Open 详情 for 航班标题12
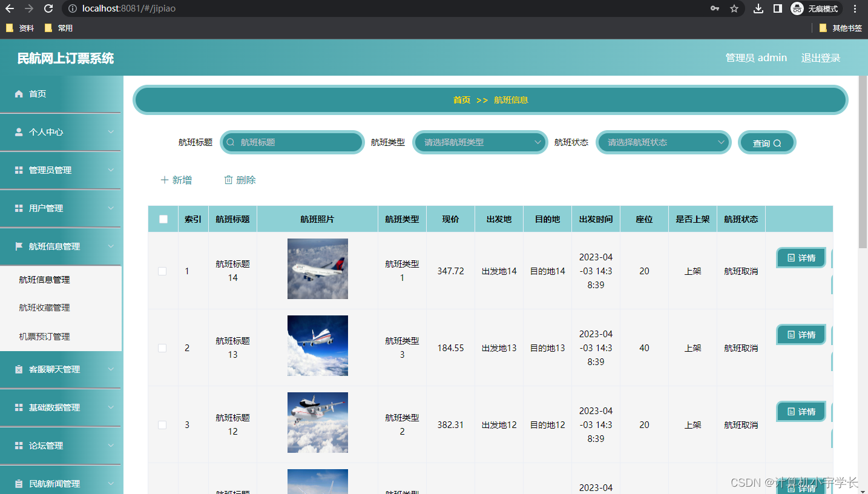This screenshot has width=868, height=494. pos(801,412)
